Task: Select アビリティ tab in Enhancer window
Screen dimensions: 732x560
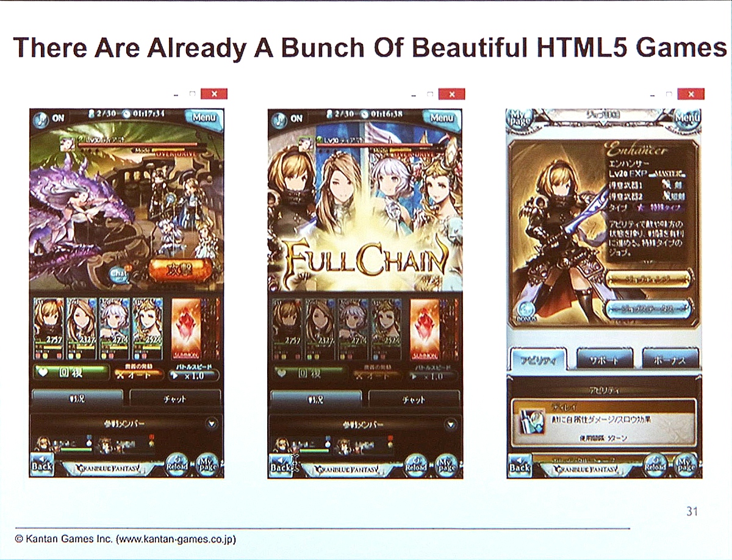Action: pyautogui.click(x=539, y=359)
